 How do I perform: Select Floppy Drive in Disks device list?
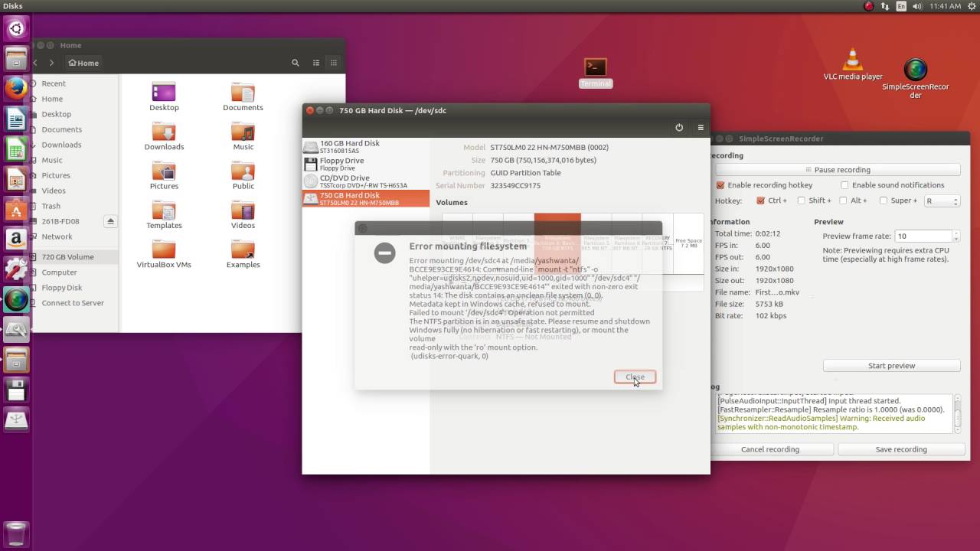(x=366, y=164)
